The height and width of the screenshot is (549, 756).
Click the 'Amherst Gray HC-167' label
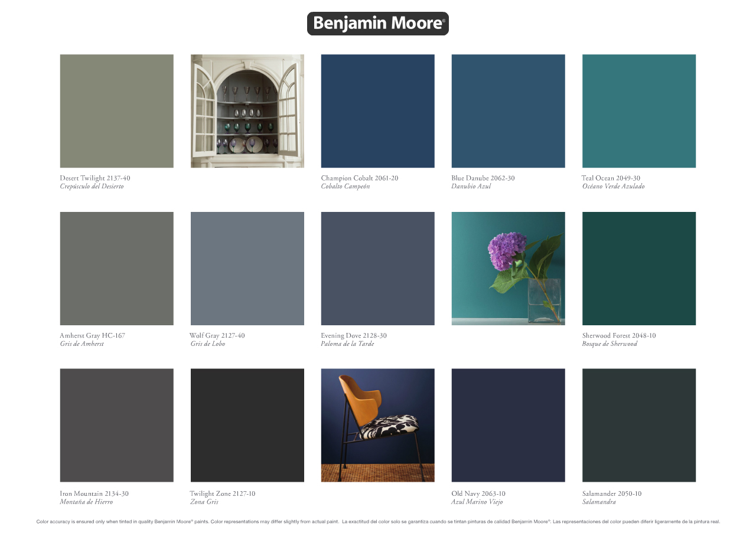click(92, 335)
